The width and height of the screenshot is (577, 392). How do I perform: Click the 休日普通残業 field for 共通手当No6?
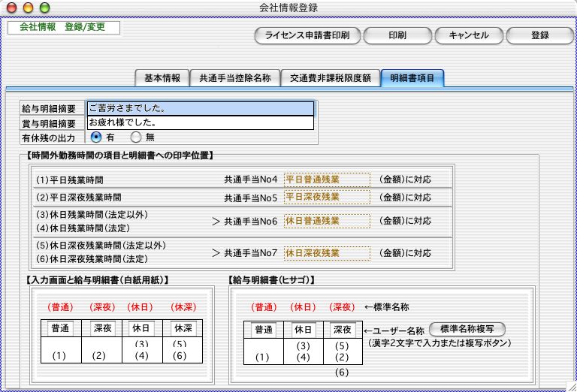(327, 222)
